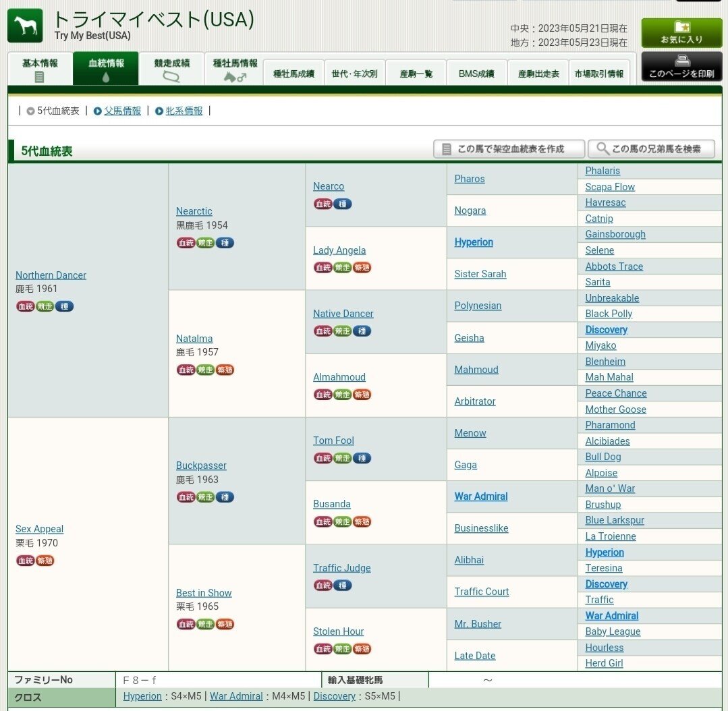Open the 競走成績 tab
728x711 pixels.
click(x=171, y=69)
